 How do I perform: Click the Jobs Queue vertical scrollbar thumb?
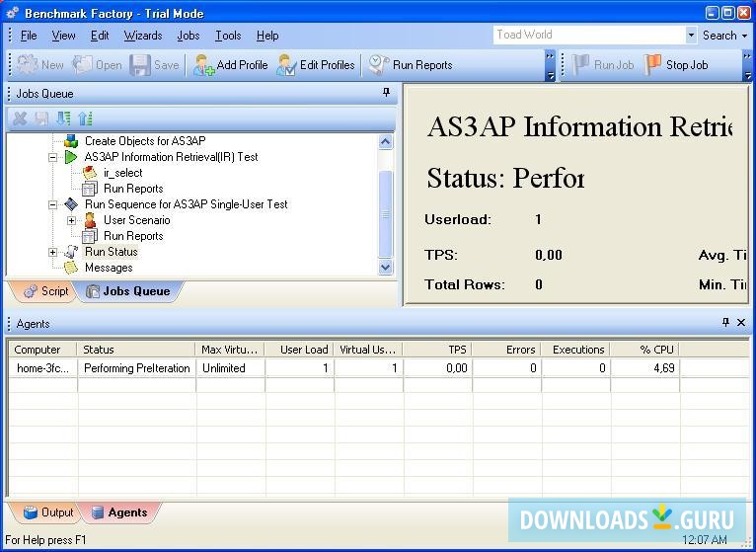[x=386, y=213]
